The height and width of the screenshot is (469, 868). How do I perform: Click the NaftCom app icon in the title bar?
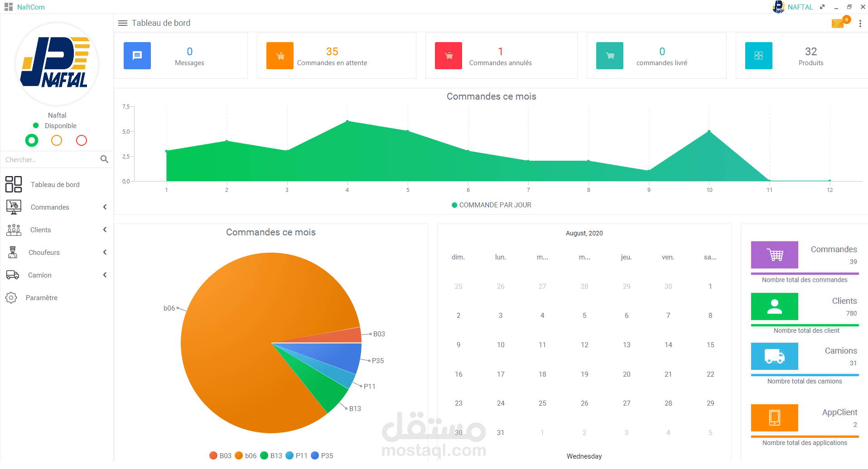(x=9, y=7)
